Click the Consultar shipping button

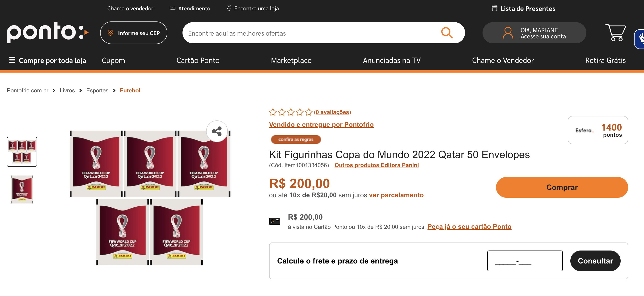595,261
